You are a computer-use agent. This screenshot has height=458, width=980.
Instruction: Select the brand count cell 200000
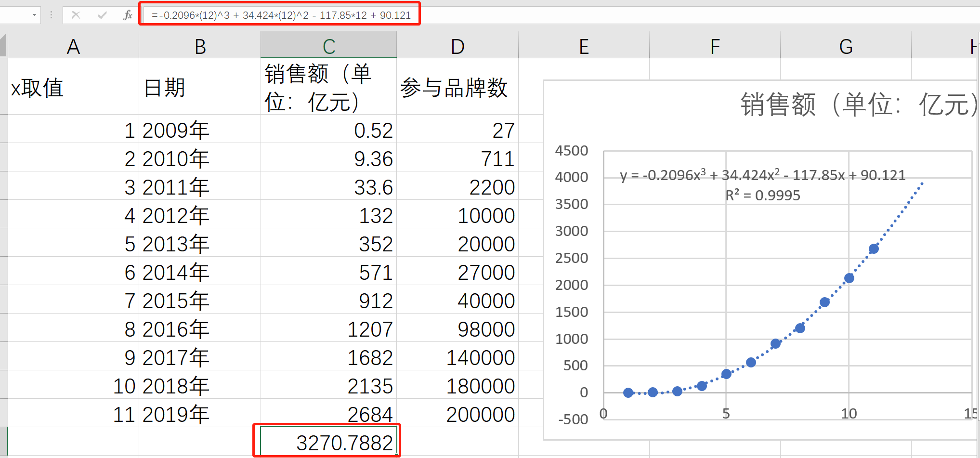coord(457,413)
